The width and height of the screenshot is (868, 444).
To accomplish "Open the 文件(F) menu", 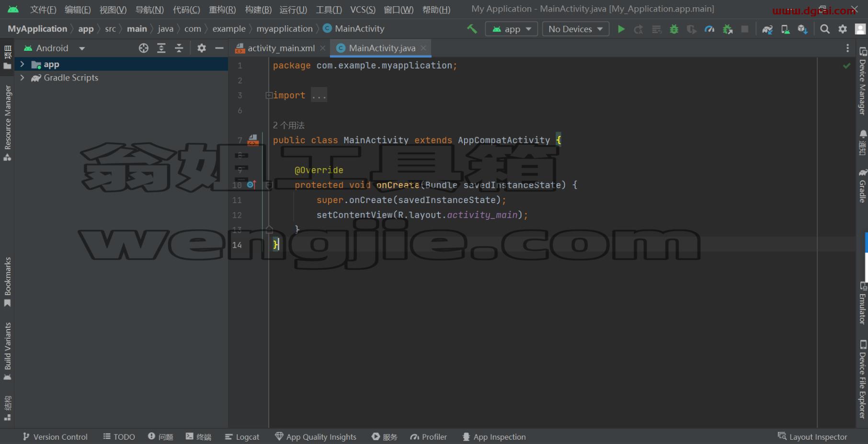I will 43,10.
